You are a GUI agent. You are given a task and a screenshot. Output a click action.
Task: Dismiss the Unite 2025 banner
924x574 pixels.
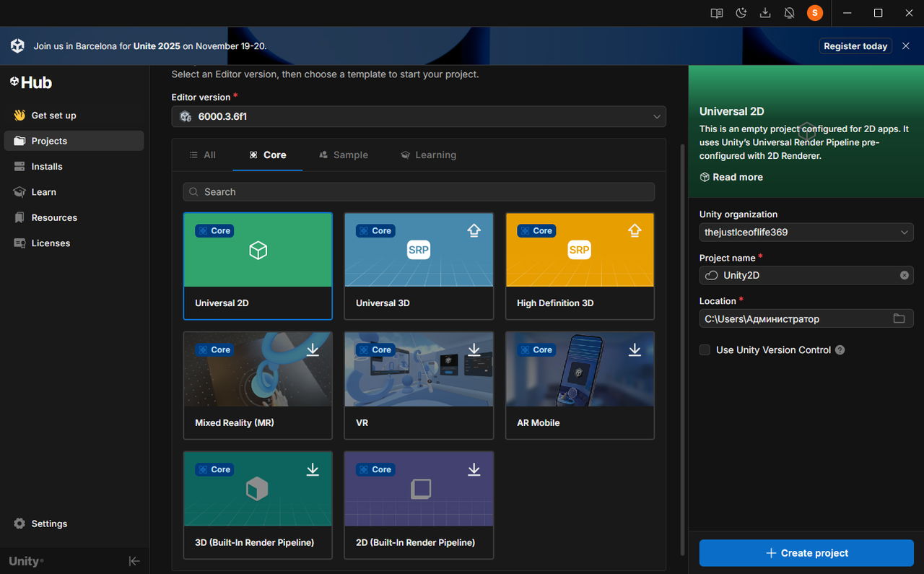[x=906, y=46]
